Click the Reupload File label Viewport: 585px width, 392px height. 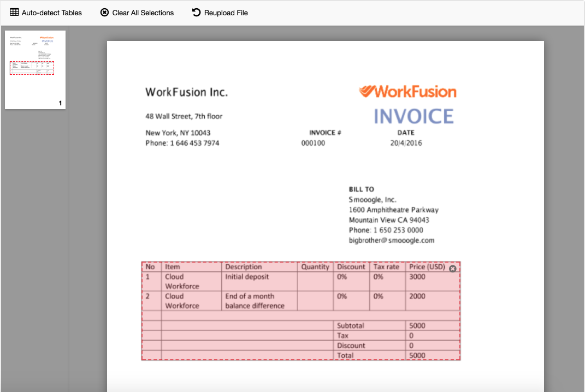pyautogui.click(x=226, y=13)
